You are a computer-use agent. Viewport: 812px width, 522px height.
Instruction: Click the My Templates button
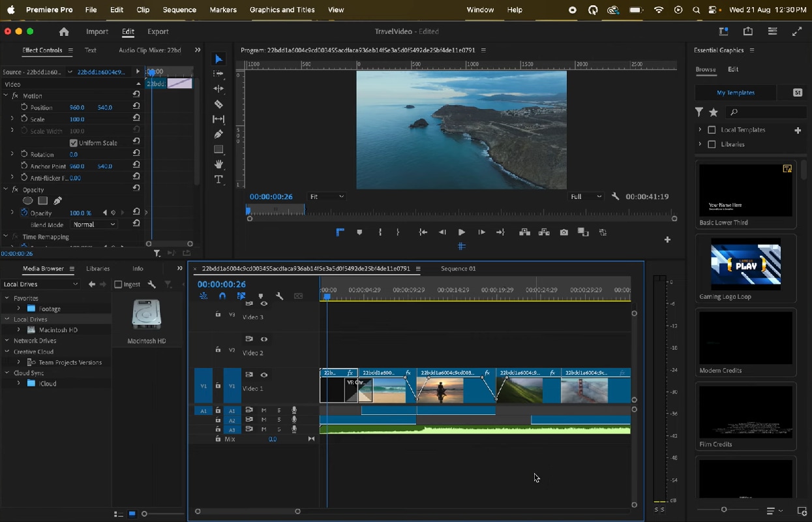click(x=735, y=93)
